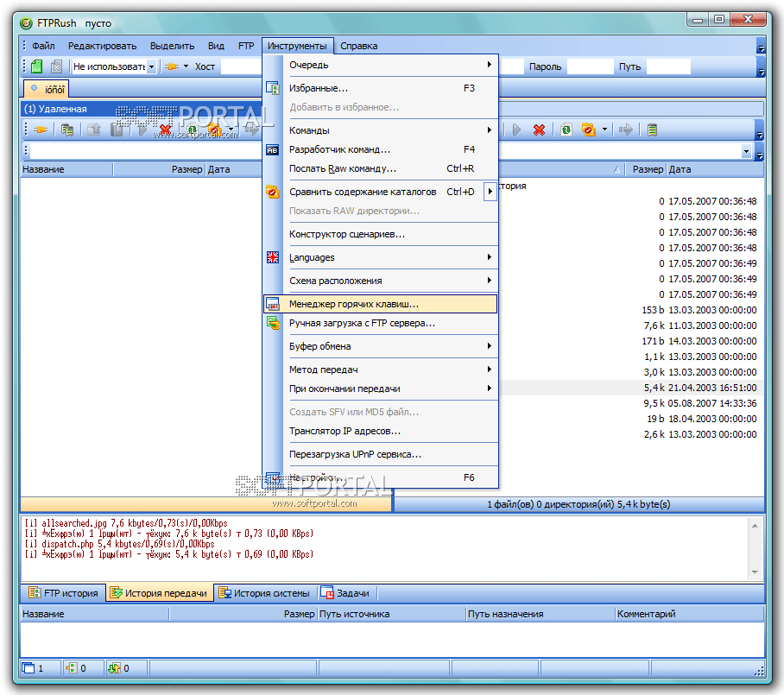Switch to the Задачи tab
The height and width of the screenshot is (695, 784).
(345, 593)
